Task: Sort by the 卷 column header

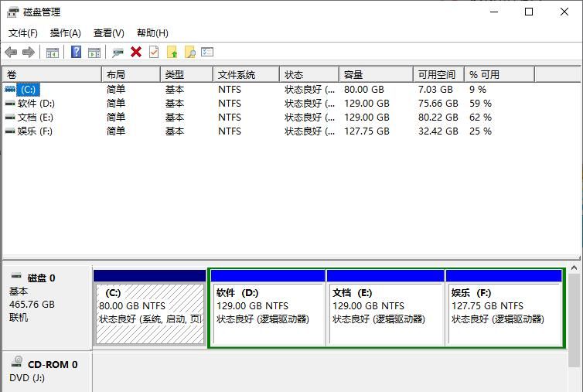Action: point(52,75)
